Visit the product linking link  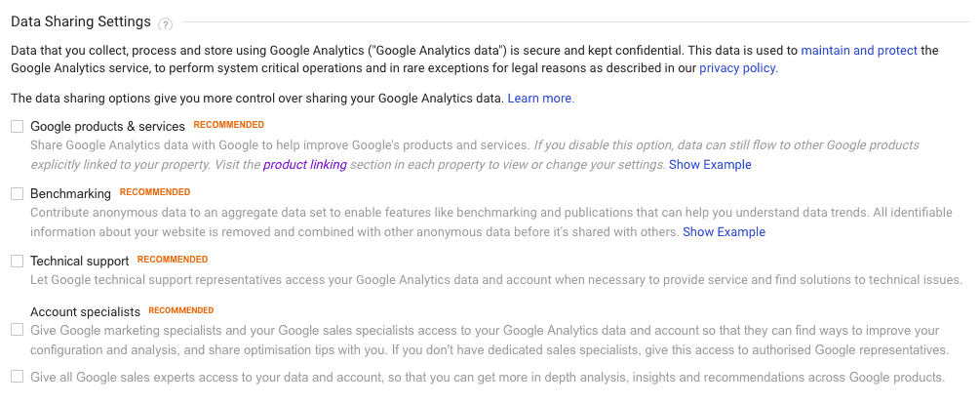305,165
